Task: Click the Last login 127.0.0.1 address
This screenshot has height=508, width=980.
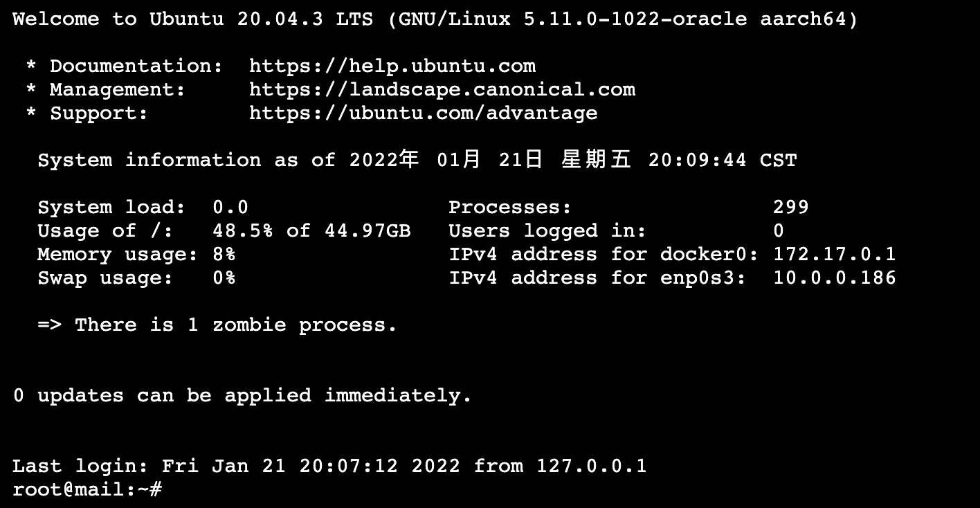Action: 592,466
